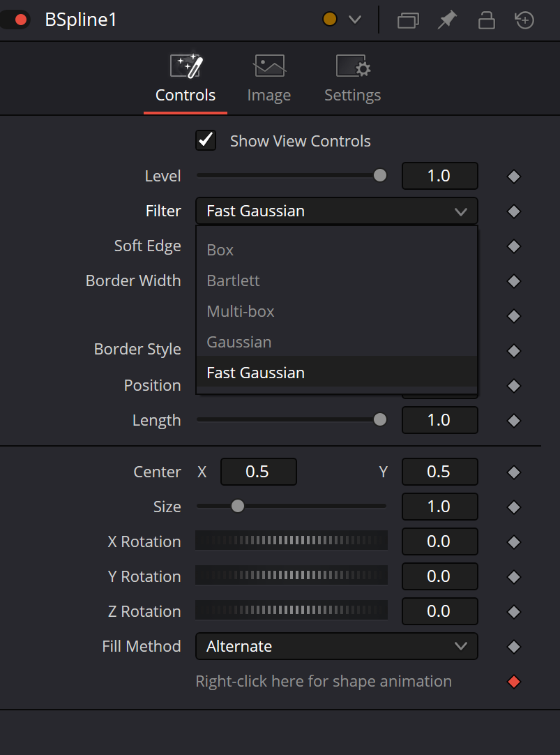Click the Size slider handle

coord(238,506)
